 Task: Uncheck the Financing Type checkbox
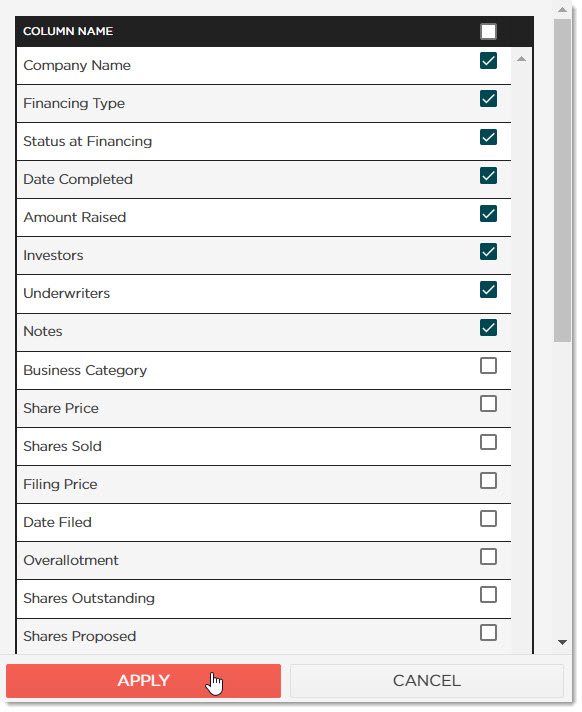coord(488,99)
